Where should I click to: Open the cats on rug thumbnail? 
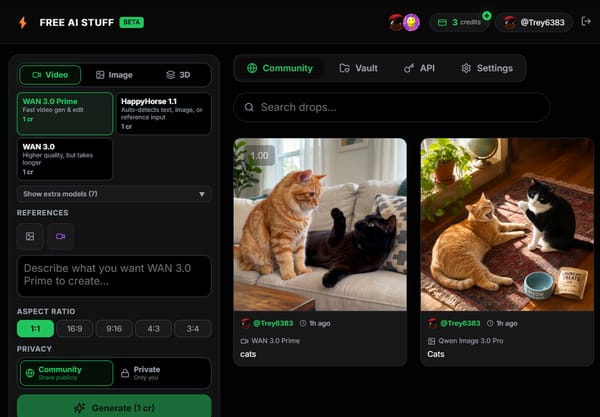507,225
